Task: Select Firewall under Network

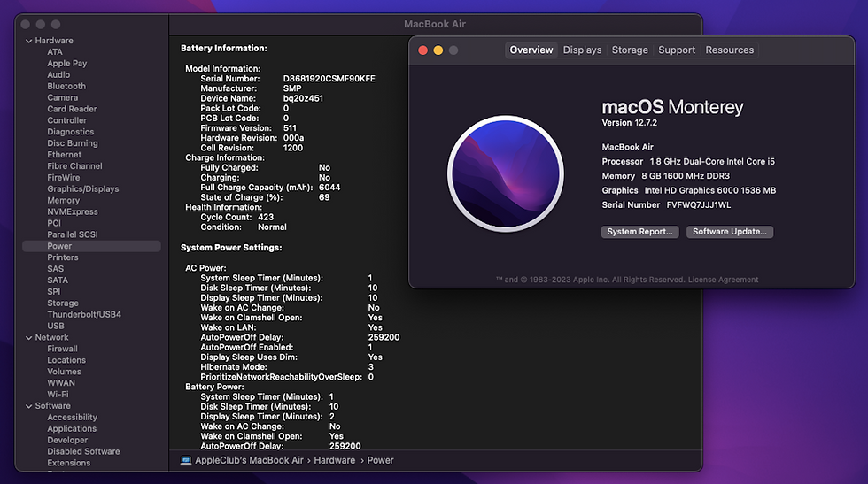Action: click(62, 349)
